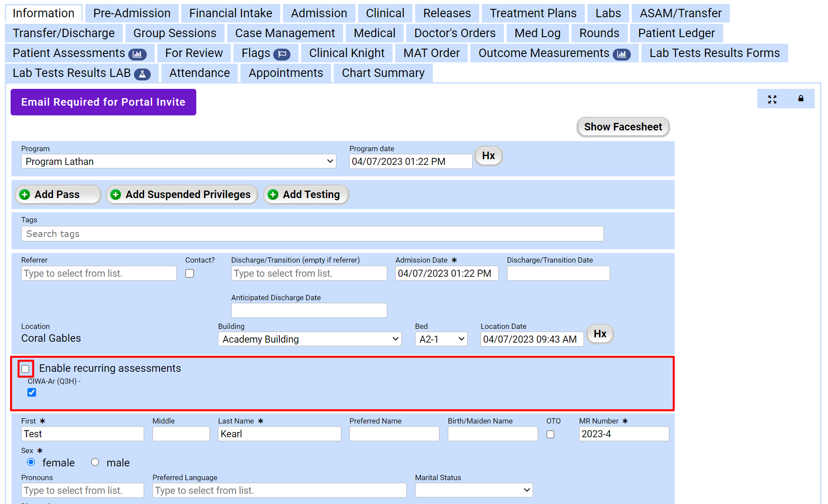Image resolution: width=828 pixels, height=504 pixels.
Task: Click the green plus icon on Add Testing
Action: click(x=273, y=195)
